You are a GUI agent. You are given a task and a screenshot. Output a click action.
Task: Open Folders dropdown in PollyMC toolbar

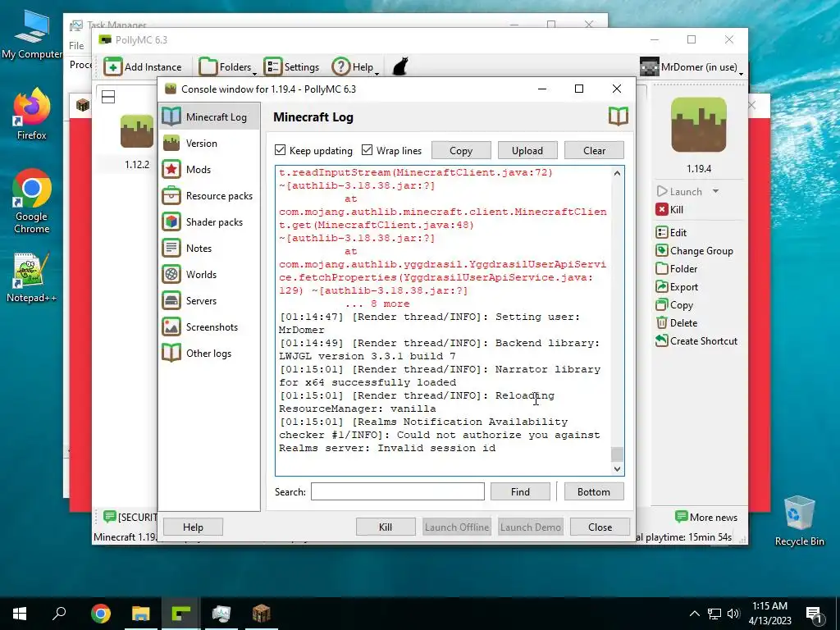click(228, 67)
